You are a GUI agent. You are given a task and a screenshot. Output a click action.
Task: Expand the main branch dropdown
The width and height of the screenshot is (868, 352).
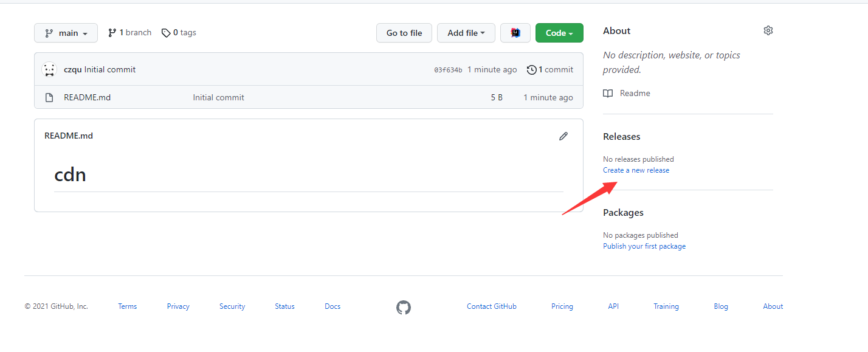[66, 33]
